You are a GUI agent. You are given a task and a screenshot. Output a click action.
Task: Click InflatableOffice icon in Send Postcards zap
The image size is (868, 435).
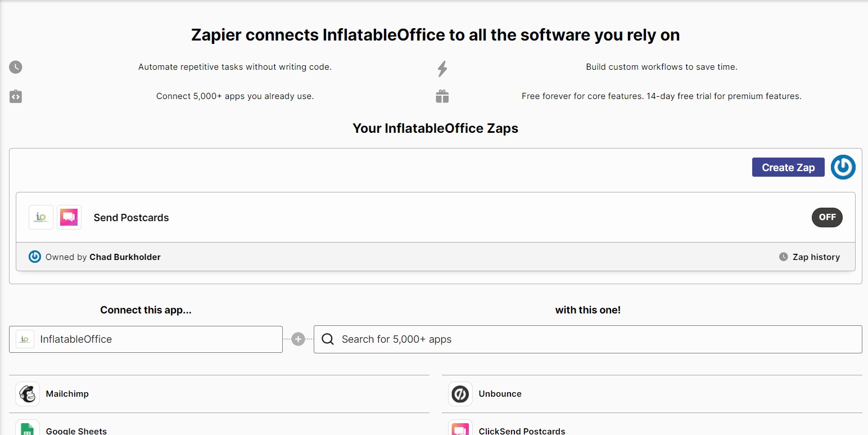pos(41,217)
